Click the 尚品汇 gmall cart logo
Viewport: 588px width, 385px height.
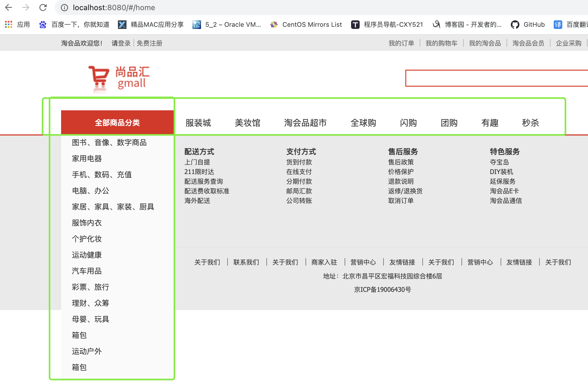tap(119, 78)
